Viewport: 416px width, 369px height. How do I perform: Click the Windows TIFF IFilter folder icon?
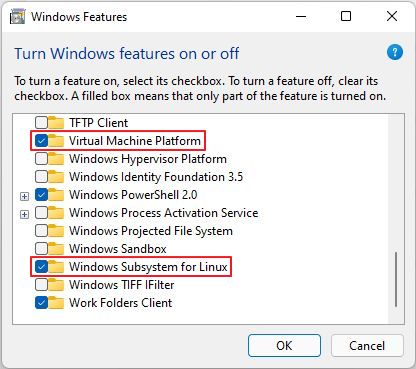56,285
